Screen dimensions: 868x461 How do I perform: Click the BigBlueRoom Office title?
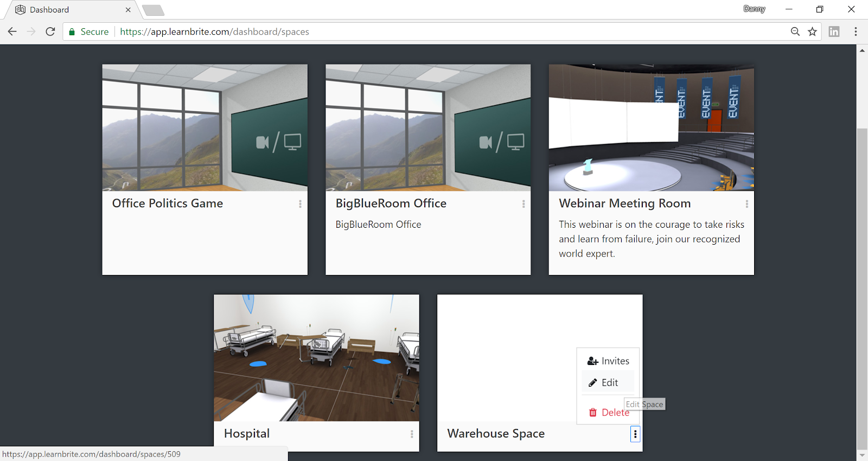(391, 203)
